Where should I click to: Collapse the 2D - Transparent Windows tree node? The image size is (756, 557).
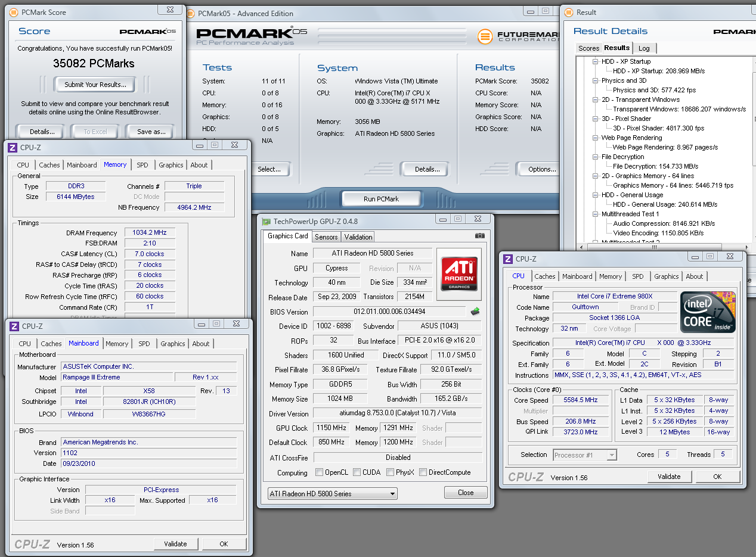coord(595,99)
